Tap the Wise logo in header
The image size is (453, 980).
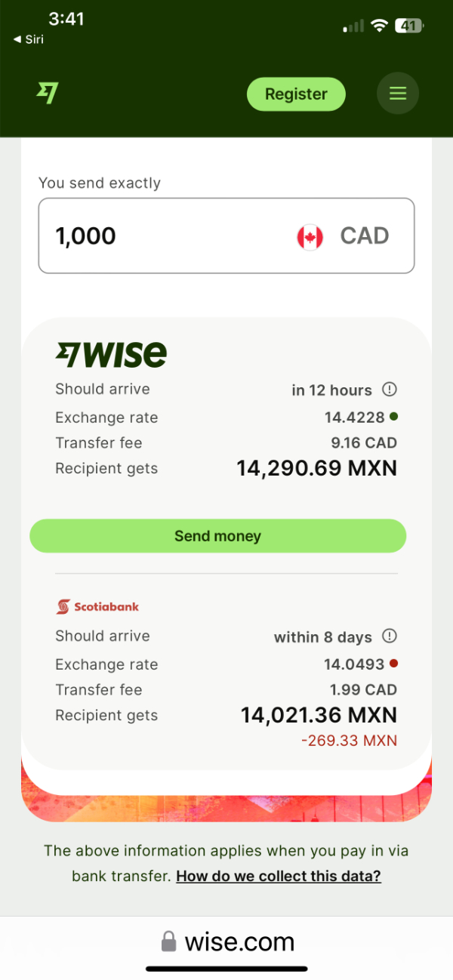coord(48,93)
